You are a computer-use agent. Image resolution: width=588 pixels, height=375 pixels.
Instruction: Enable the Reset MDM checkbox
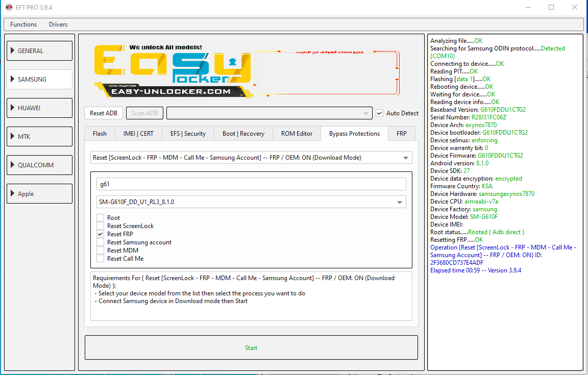pyautogui.click(x=100, y=251)
